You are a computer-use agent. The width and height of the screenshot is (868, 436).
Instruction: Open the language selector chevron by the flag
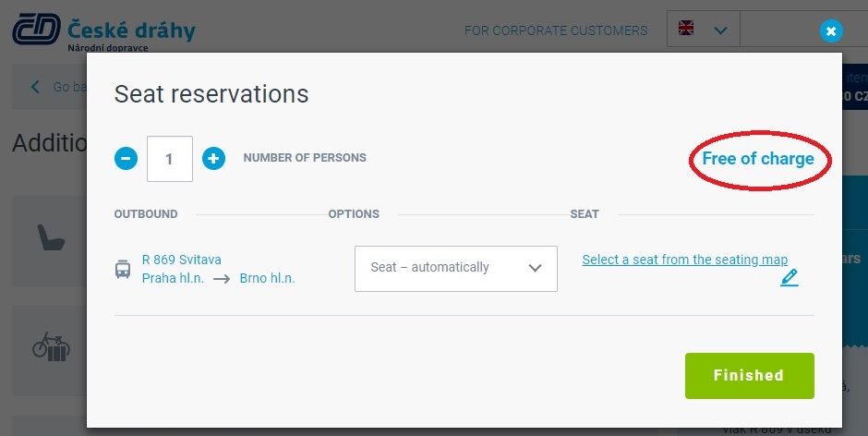point(720,30)
